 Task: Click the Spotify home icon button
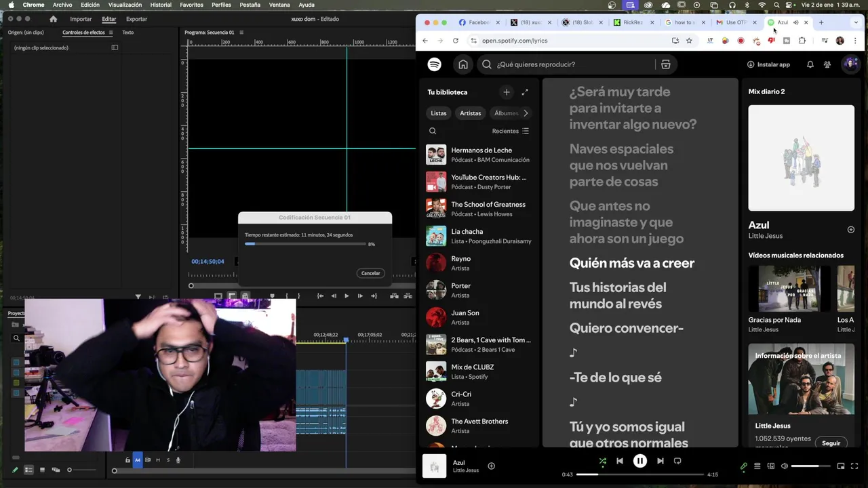tap(463, 64)
